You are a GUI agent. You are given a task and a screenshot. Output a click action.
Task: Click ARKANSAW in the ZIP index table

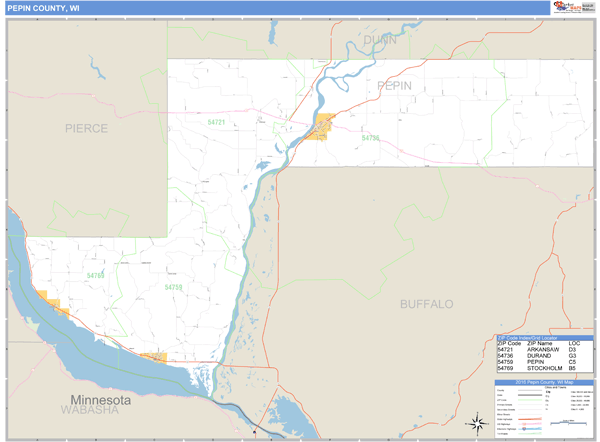pos(543,349)
